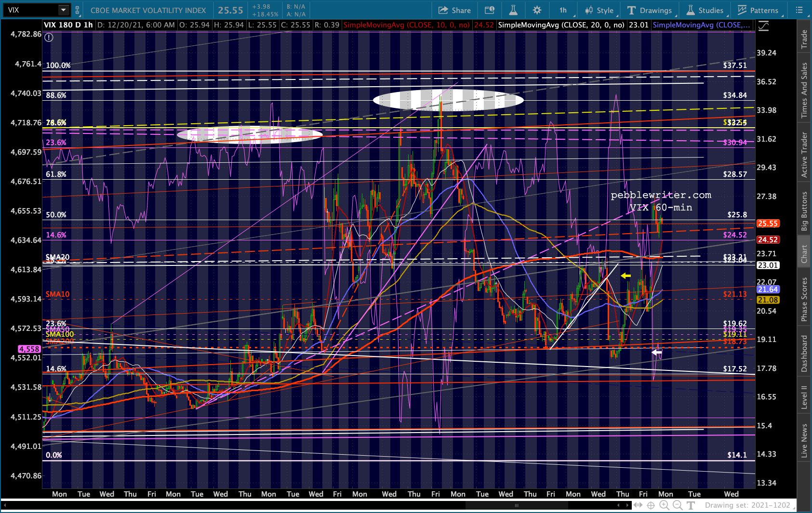Viewport: 812px width, 513px height.
Task: Click the symbol info card icon
Action: click(489, 10)
